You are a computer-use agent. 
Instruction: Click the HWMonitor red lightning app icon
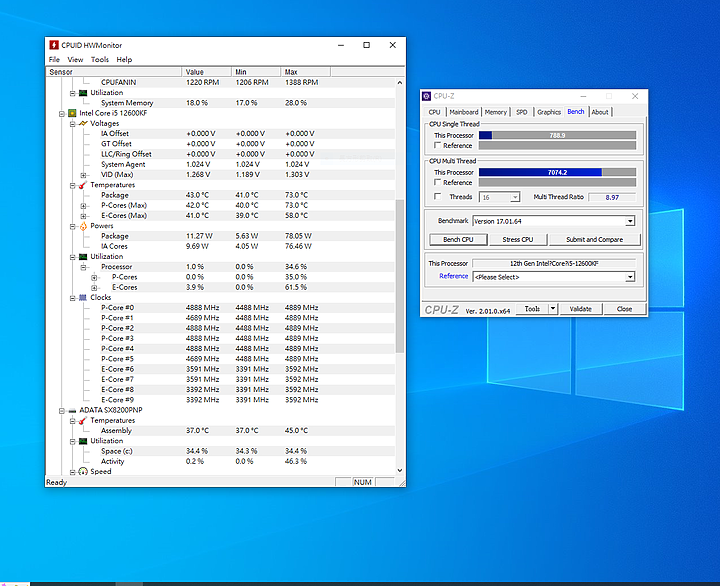click(54, 45)
